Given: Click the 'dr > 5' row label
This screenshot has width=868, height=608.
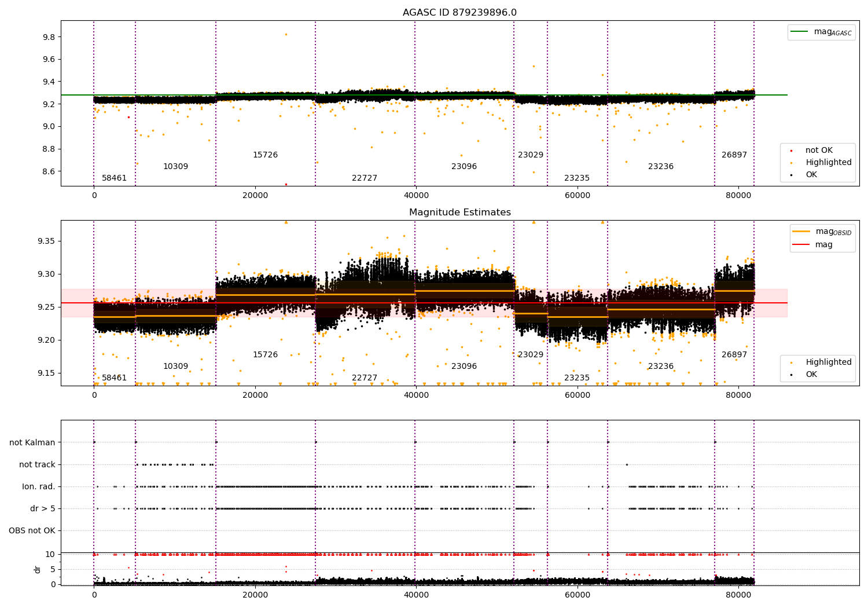Looking at the screenshot, I should (x=43, y=508).
